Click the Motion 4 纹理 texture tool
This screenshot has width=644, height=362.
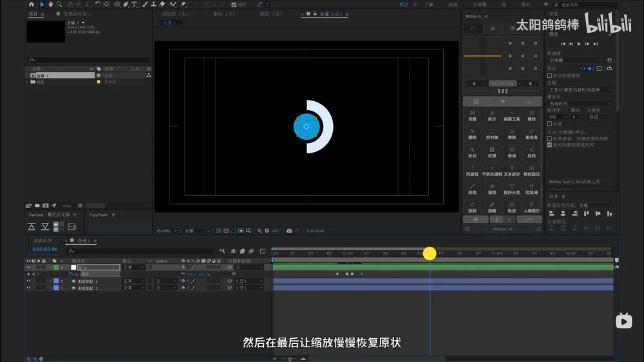pos(492,153)
